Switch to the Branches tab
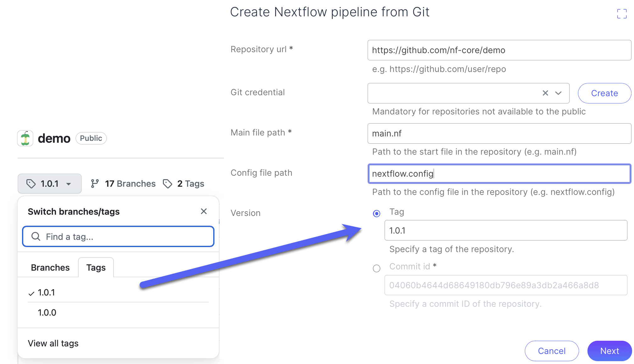Viewport: 634px width, 364px height. [x=50, y=267]
